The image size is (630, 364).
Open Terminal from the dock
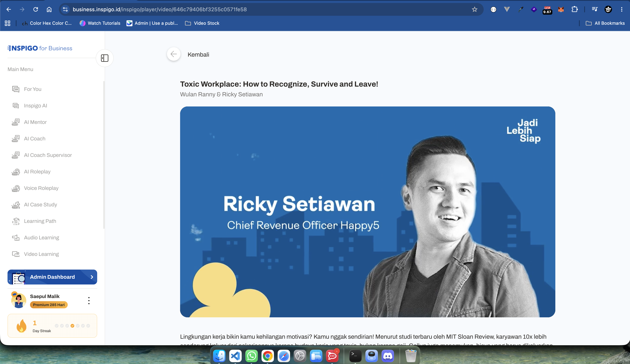point(355,356)
